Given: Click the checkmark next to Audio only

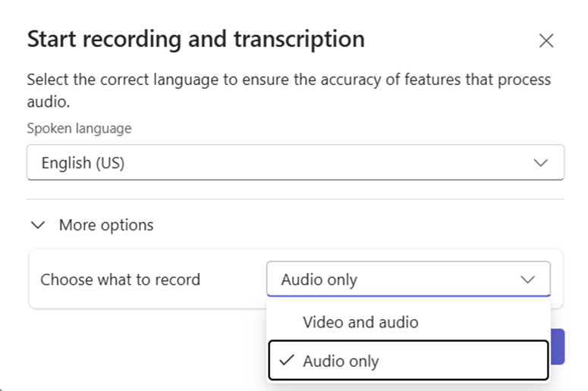Looking at the screenshot, I should coord(286,361).
